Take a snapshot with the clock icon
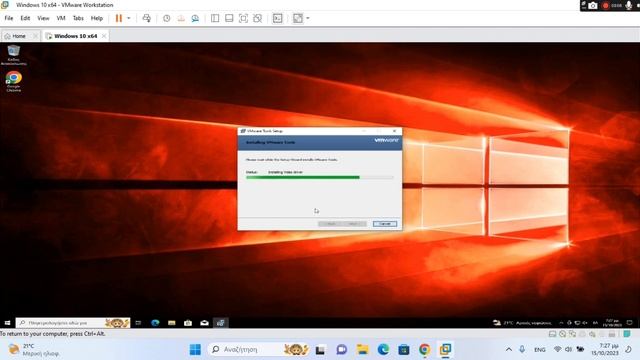The height and width of the screenshot is (360, 640). [167, 18]
